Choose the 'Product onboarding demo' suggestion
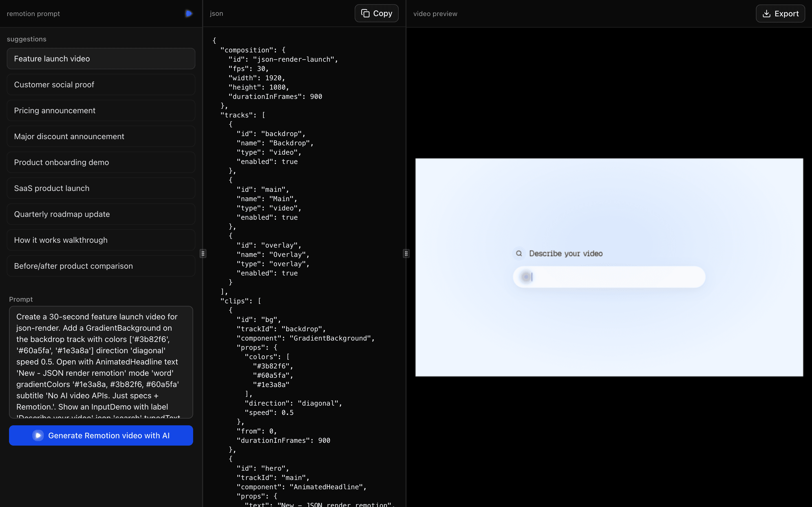Screen dimensions: 812x507 click(x=101, y=162)
